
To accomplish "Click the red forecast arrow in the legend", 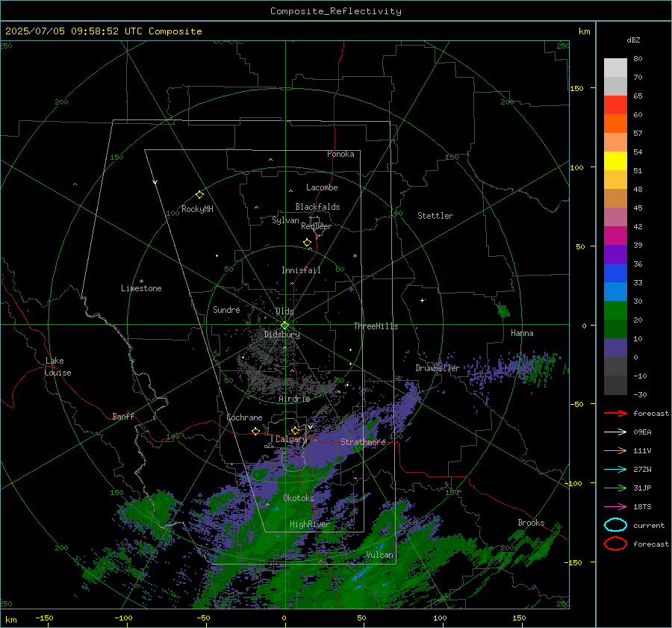I will point(615,413).
